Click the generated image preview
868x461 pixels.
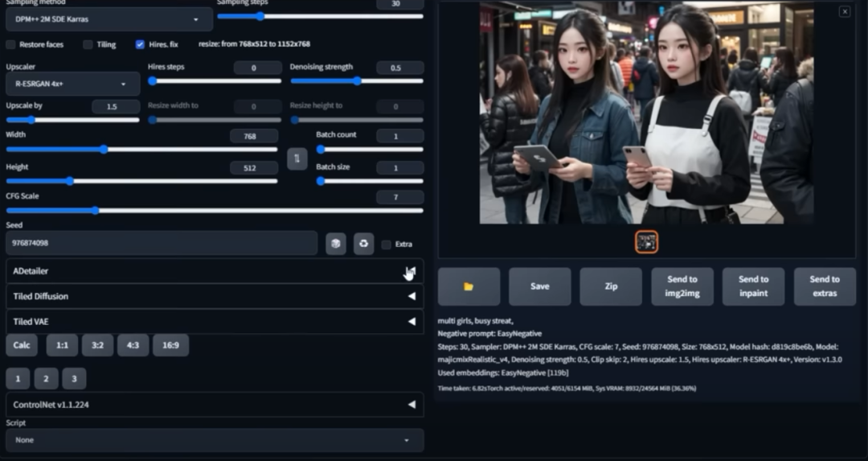coord(646,112)
